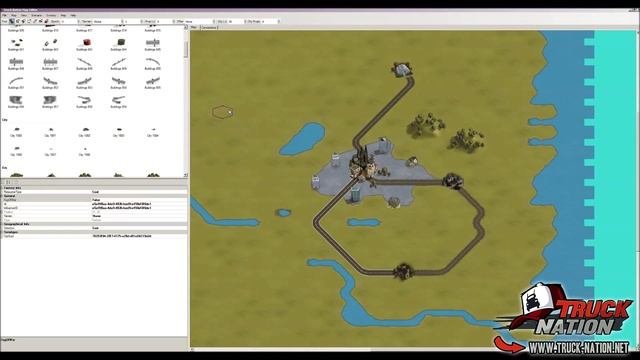Collapse the Factory Info property category
Screen dimensions: 640x360
coord(2,188)
